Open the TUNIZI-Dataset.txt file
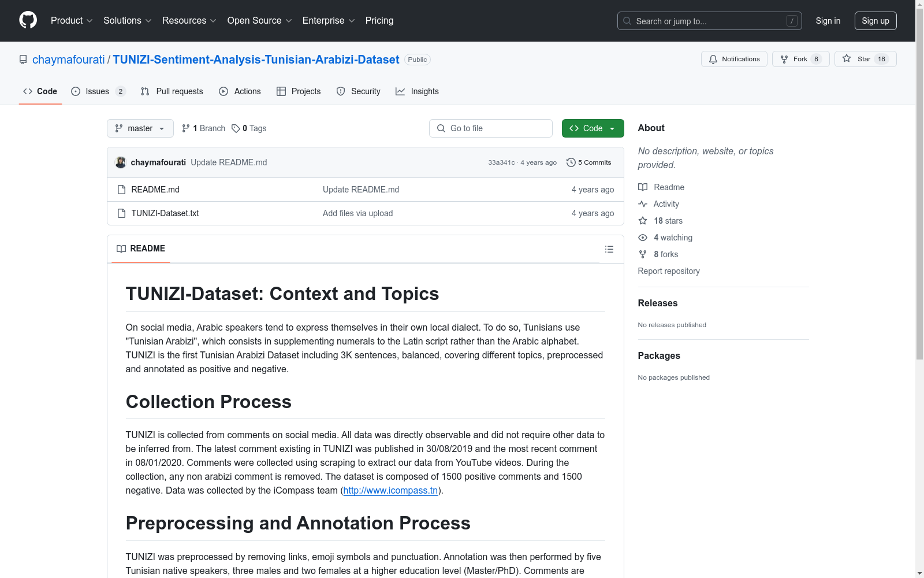This screenshot has width=924, height=578. pos(165,213)
